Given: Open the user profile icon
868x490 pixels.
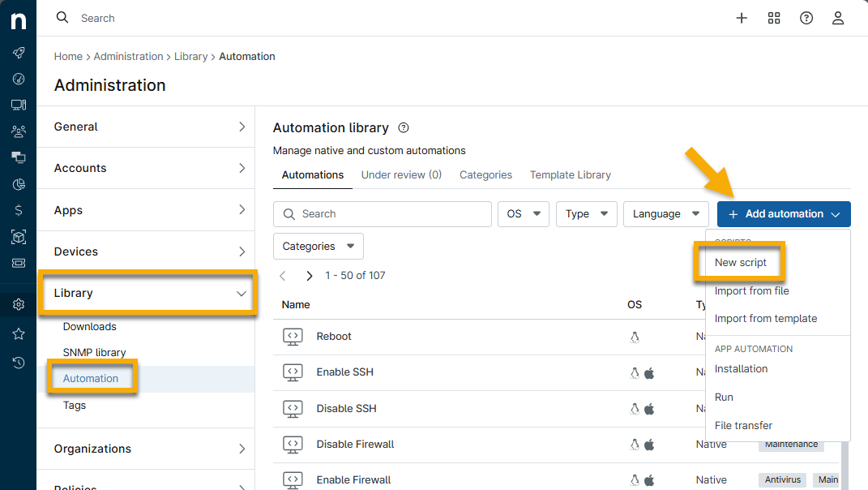Looking at the screenshot, I should click(x=839, y=18).
